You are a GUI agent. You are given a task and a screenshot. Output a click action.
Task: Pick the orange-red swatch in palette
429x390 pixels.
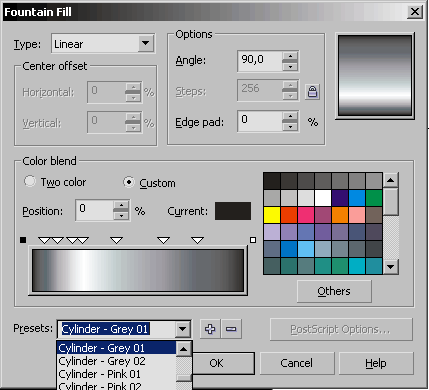pos(289,215)
